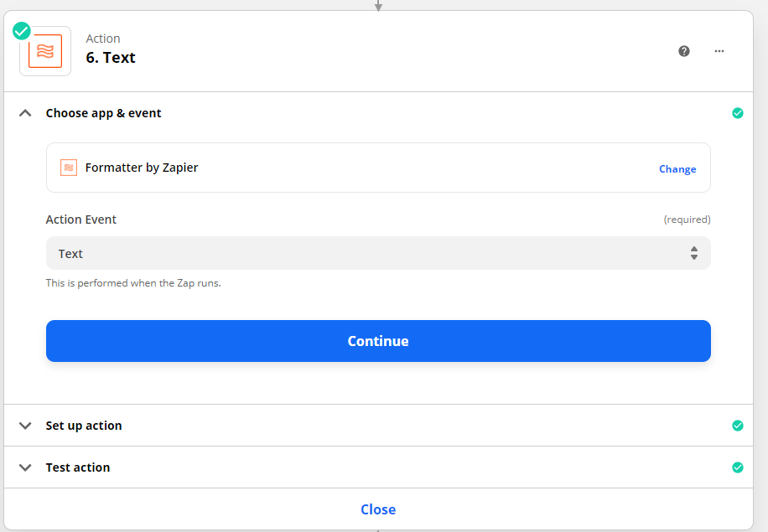Click green status check beside Set up action
Viewport: 768px width, 532px height.
pos(737,426)
